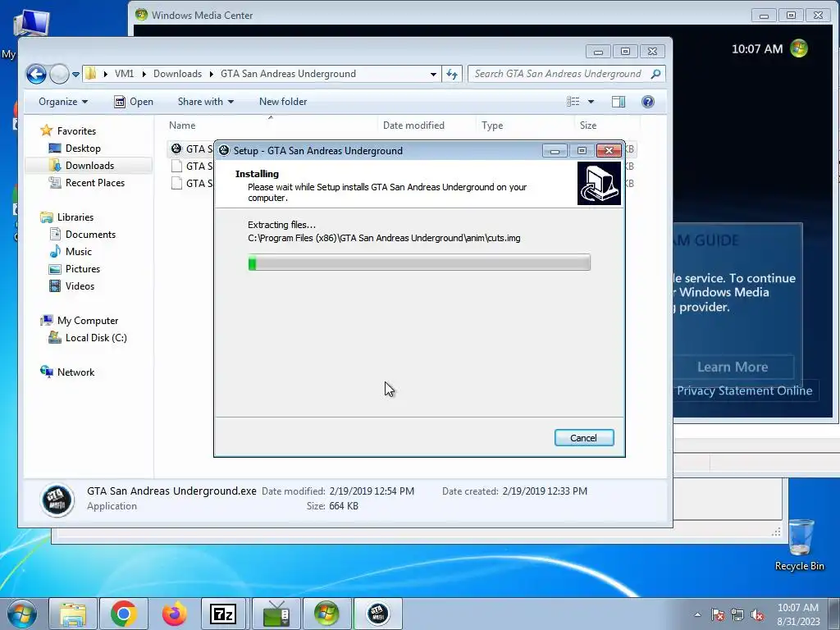Change the view using the views icon

[573, 102]
